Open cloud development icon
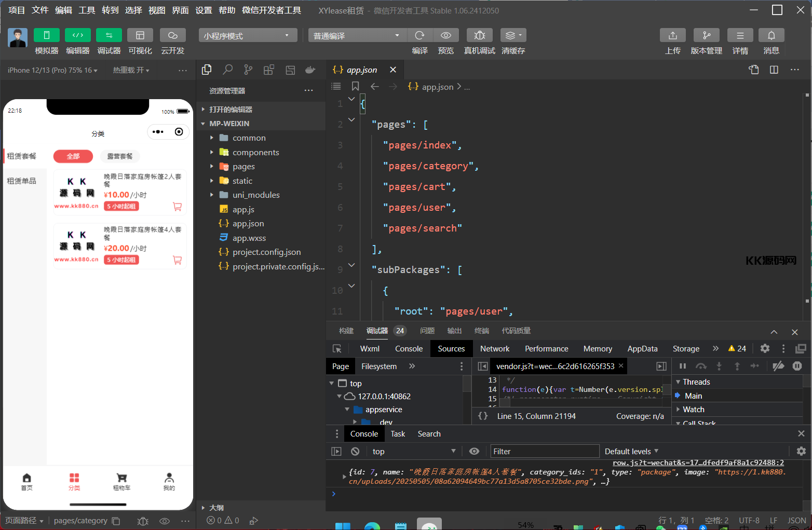Viewport: 812px width, 530px height. pos(173,35)
